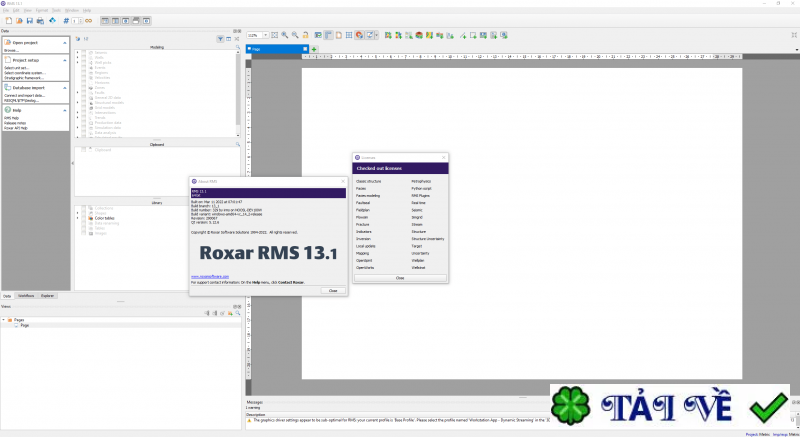Open dropdown arrow beside view toolbar button
This screenshot has width=800, height=437.
point(377,35)
